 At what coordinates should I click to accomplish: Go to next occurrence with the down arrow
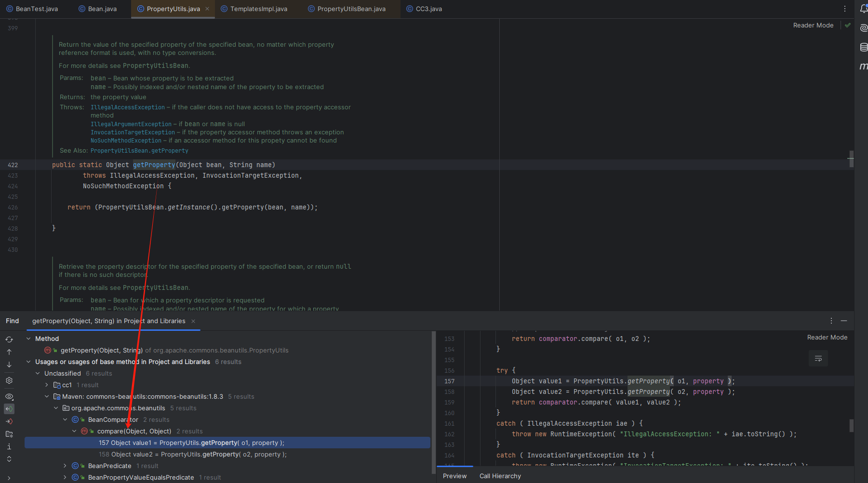(x=9, y=365)
